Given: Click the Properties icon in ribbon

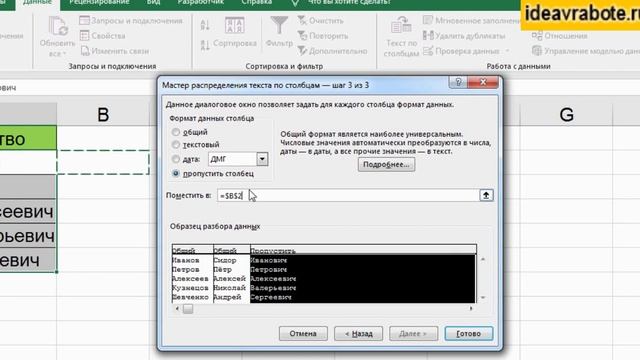Looking at the screenshot, I should click(x=84, y=36).
